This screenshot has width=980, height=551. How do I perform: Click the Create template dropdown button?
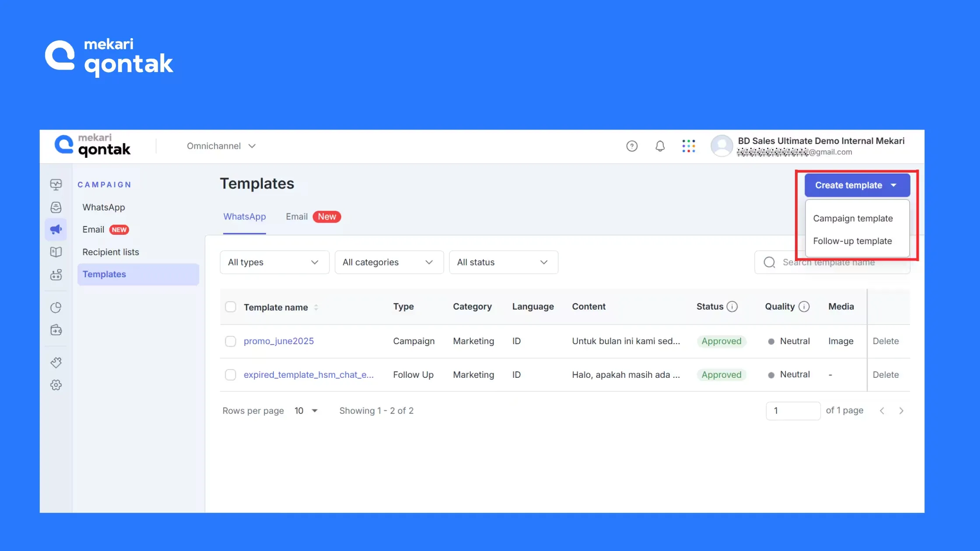pyautogui.click(x=857, y=185)
